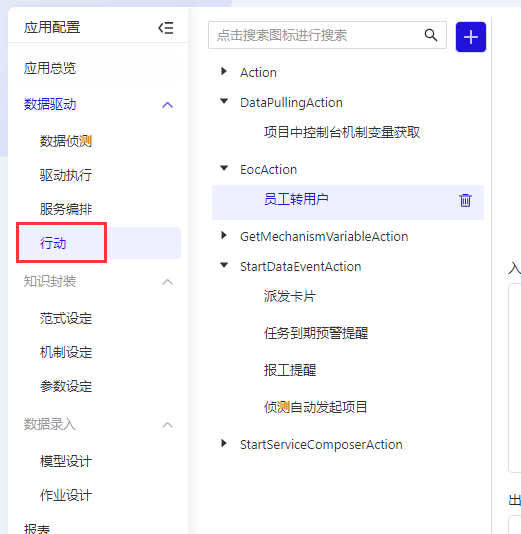
Task: Collapse the 应用配置 sidebar panel
Action: tap(166, 28)
